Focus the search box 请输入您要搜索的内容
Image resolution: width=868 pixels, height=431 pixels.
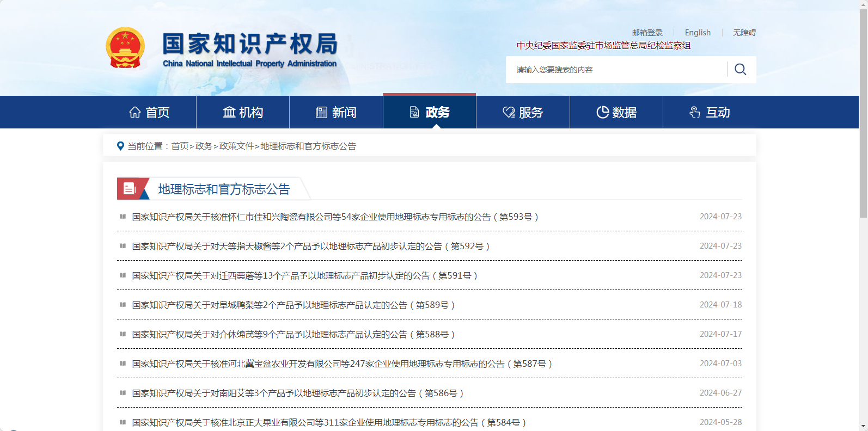click(x=616, y=70)
